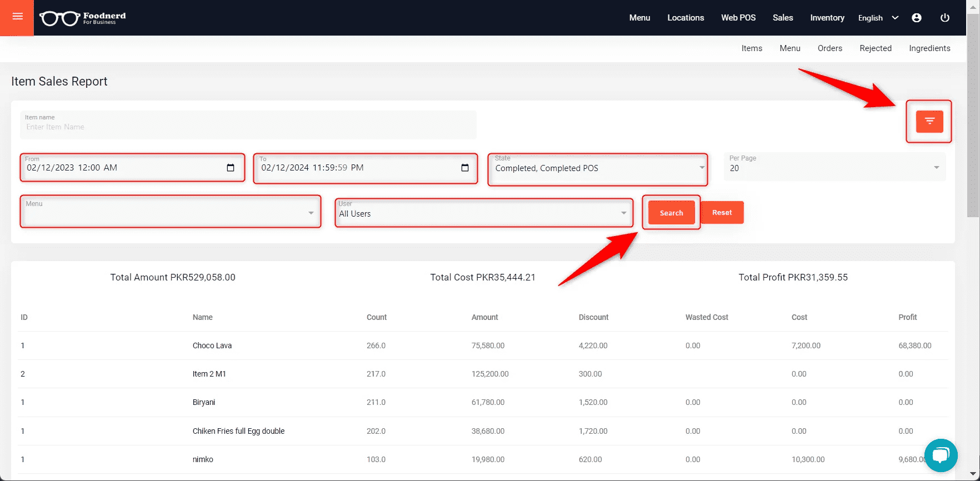Image resolution: width=980 pixels, height=481 pixels.
Task: Click Item 2 M1 amount 125,200.00
Action: (490, 374)
